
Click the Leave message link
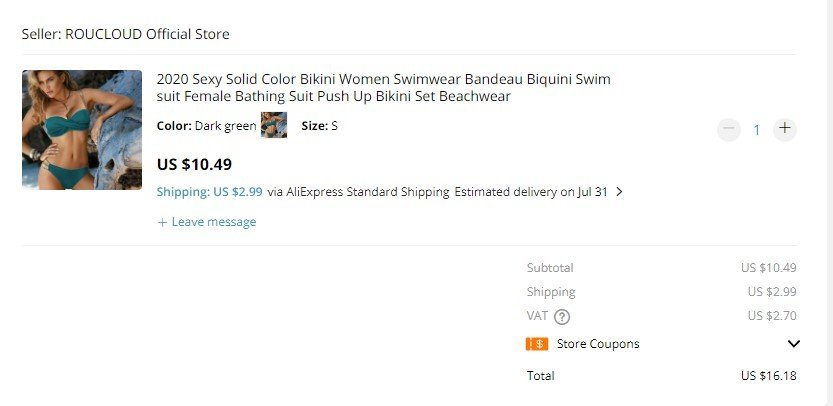coord(207,222)
